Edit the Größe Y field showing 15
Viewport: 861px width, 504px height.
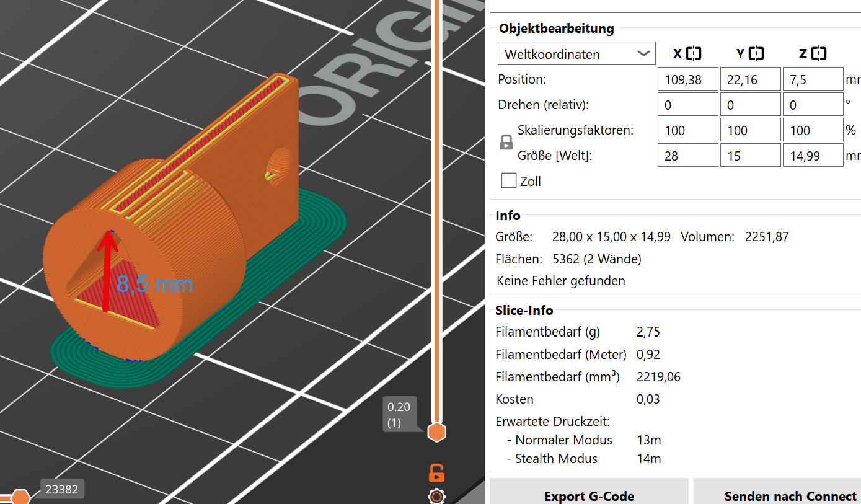(x=751, y=156)
